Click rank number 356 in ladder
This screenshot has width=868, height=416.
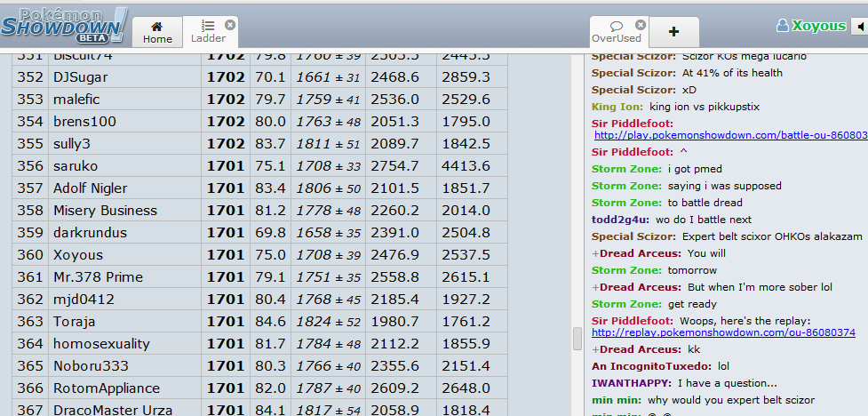30,165
